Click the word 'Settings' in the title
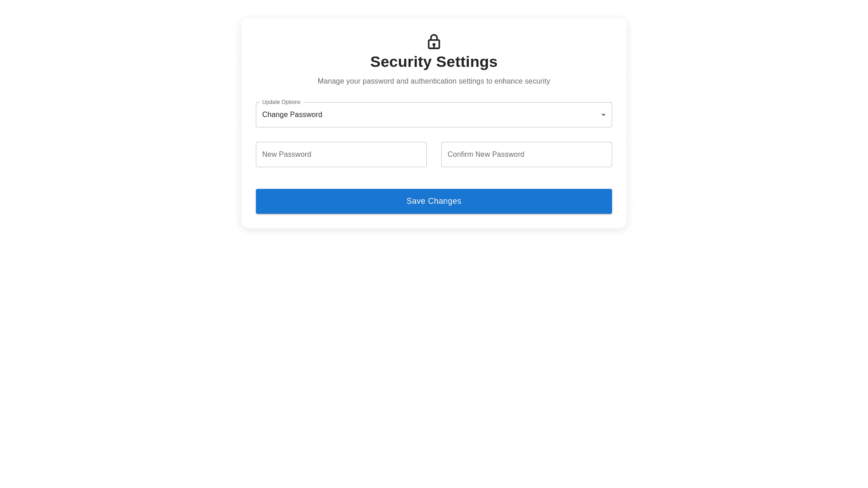The image size is (868, 488). tap(467, 62)
